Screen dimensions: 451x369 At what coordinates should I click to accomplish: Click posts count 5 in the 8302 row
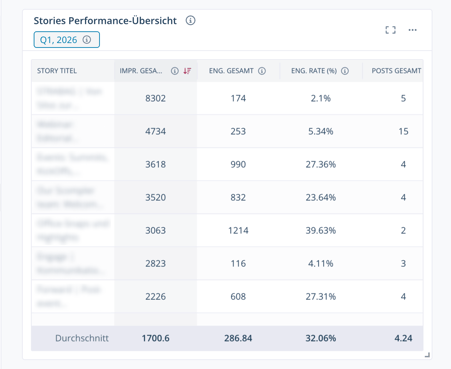(403, 98)
